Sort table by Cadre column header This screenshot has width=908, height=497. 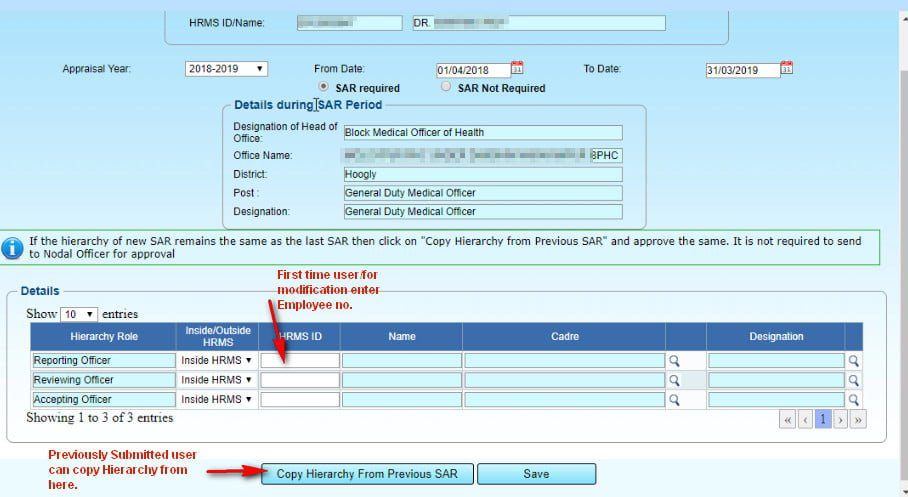tap(565, 337)
